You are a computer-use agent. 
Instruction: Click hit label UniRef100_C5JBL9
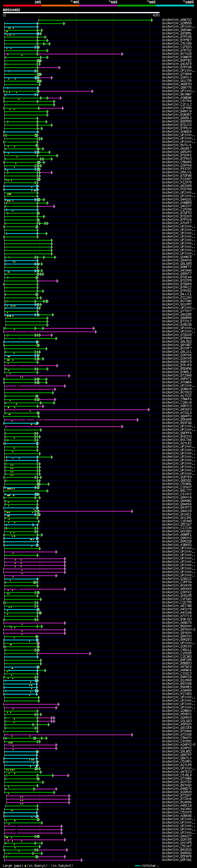[x=177, y=775]
